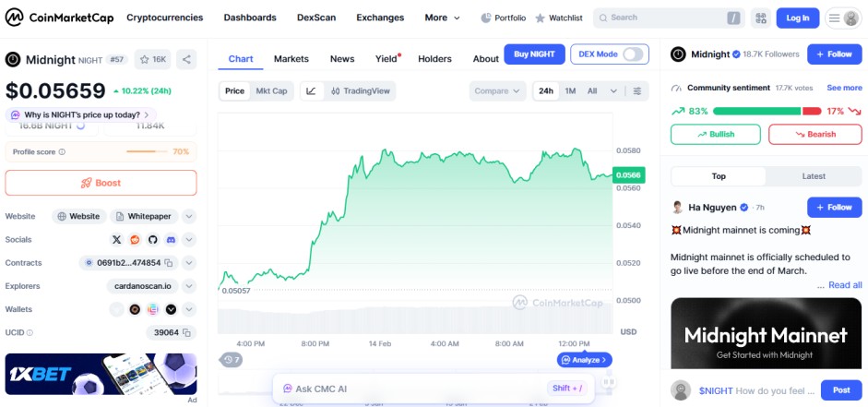Open the CoinMarketCap home logo
The image size is (868, 407).
tap(59, 18)
